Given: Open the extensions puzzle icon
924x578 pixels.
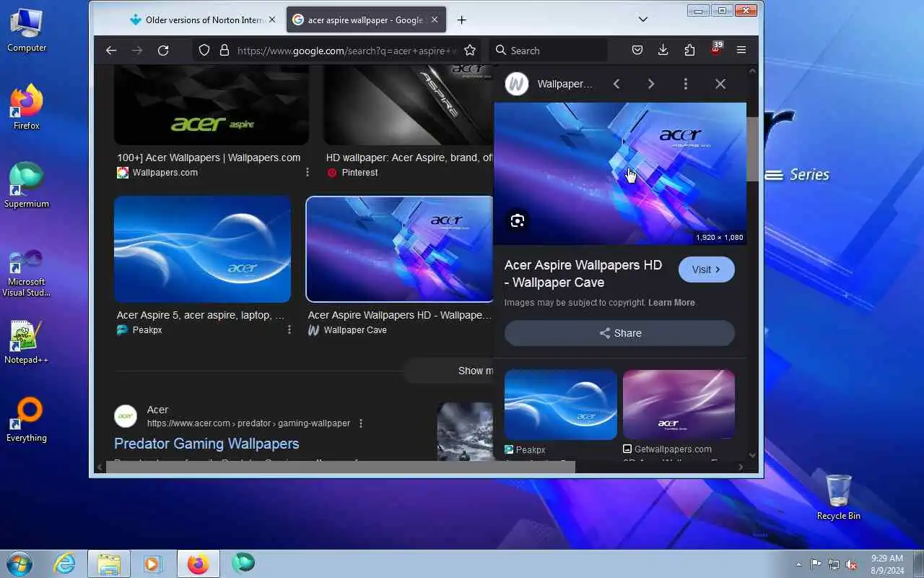Looking at the screenshot, I should (x=689, y=51).
